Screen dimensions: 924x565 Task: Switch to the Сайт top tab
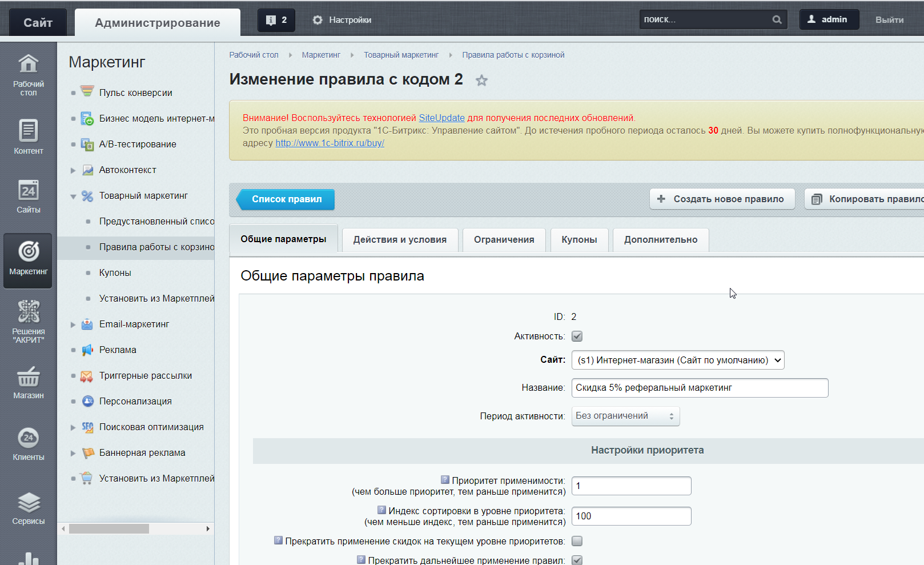(38, 22)
